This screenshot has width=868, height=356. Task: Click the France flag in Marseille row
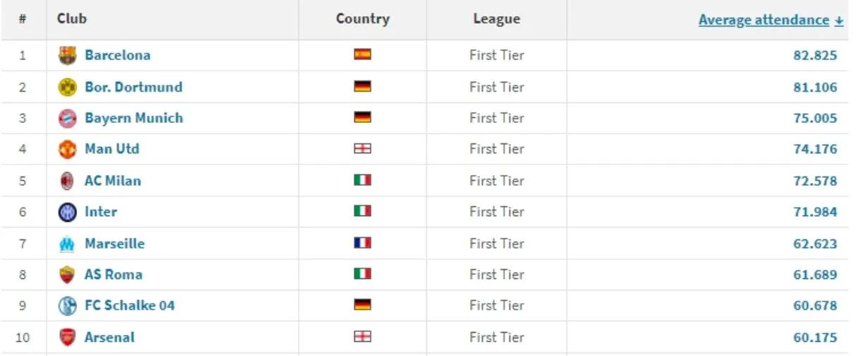pyautogui.click(x=362, y=243)
